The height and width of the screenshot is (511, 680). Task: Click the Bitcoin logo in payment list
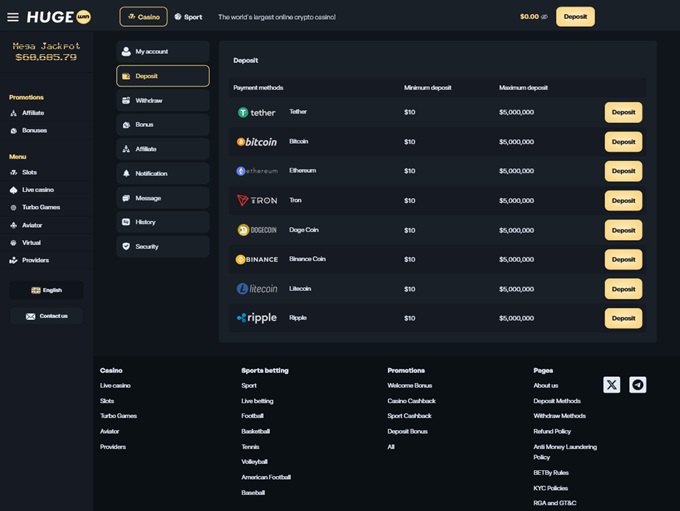[256, 142]
